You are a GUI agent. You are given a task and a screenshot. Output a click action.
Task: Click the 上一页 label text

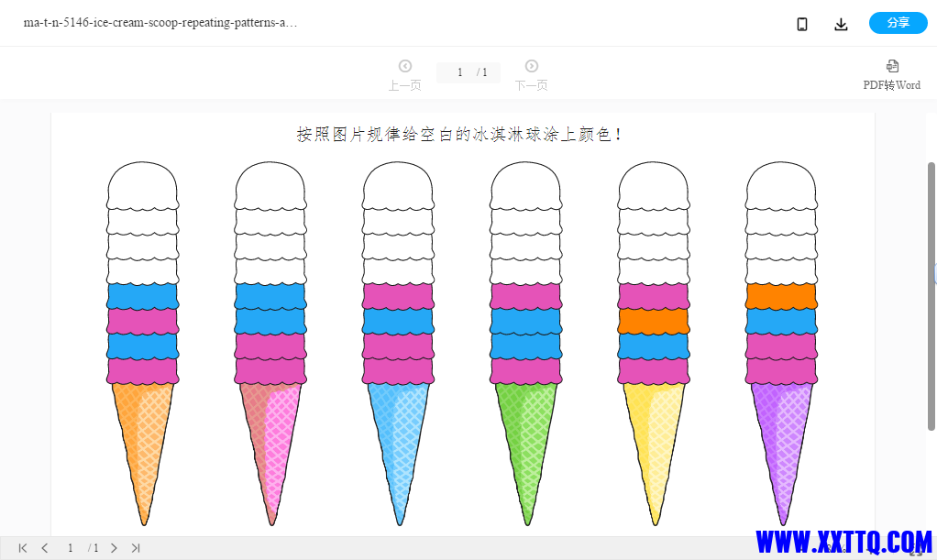[x=404, y=85]
